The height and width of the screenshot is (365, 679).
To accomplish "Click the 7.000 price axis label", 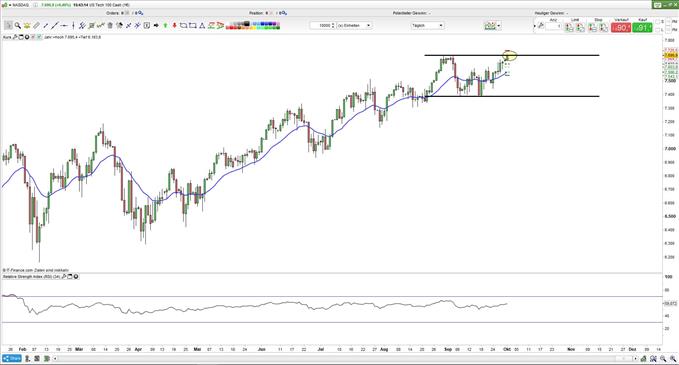I will coord(670,149).
